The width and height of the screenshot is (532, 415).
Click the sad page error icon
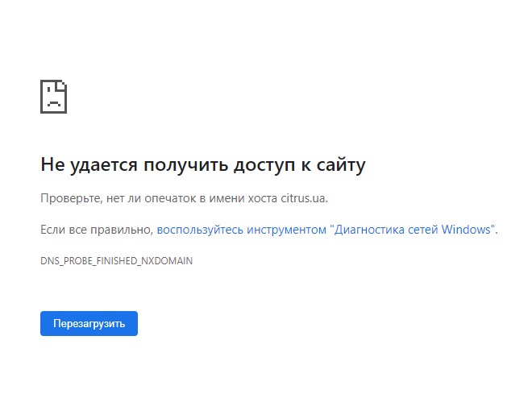tap(53, 97)
